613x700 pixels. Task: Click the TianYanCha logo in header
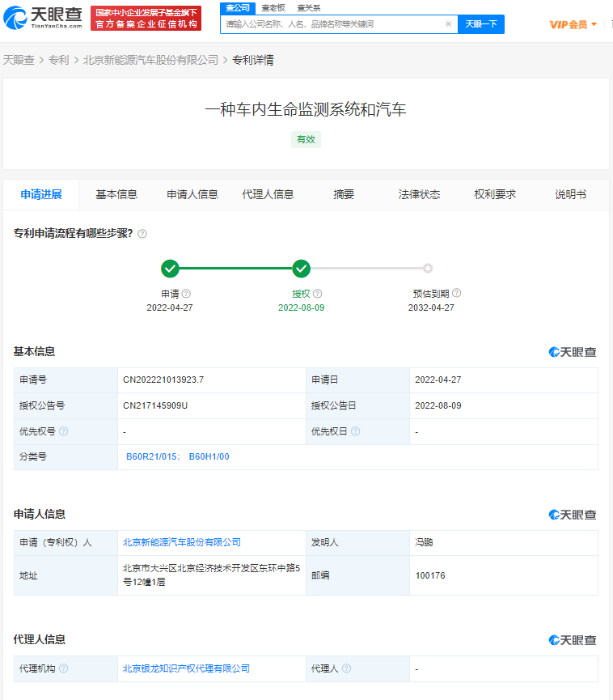tap(43, 16)
